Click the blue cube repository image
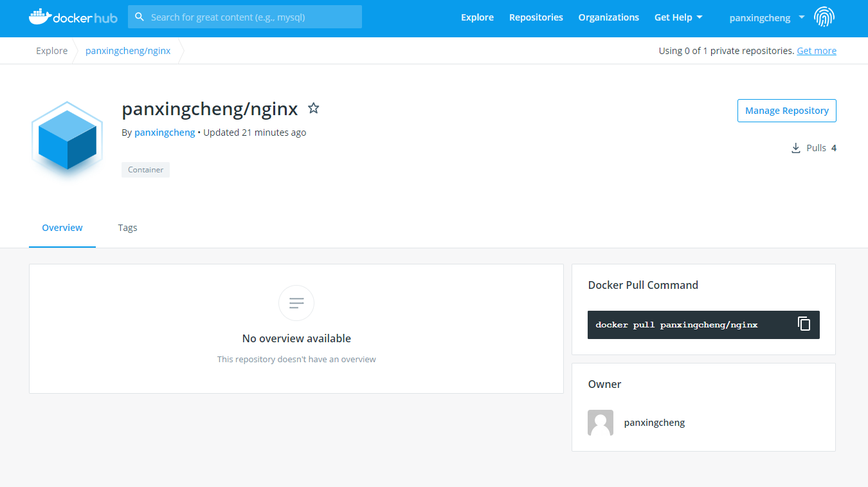This screenshot has height=487, width=868. 68,140
